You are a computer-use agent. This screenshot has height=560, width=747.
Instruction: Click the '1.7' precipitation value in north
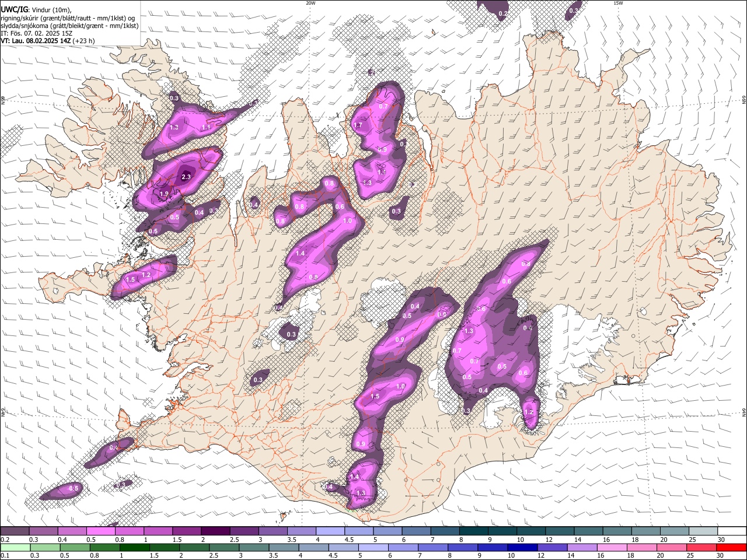pos(358,125)
